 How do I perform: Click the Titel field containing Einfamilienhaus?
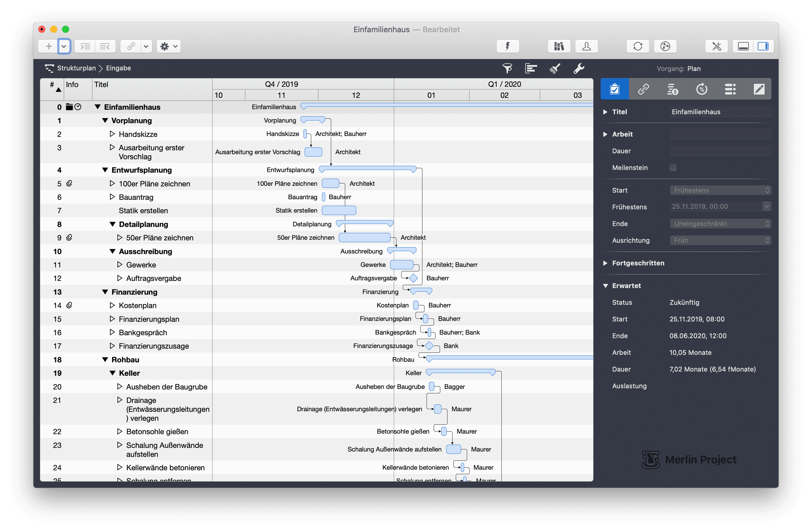click(720, 112)
